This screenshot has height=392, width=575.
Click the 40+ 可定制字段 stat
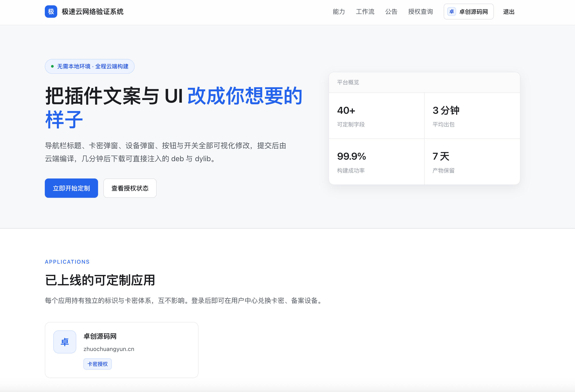(x=377, y=116)
